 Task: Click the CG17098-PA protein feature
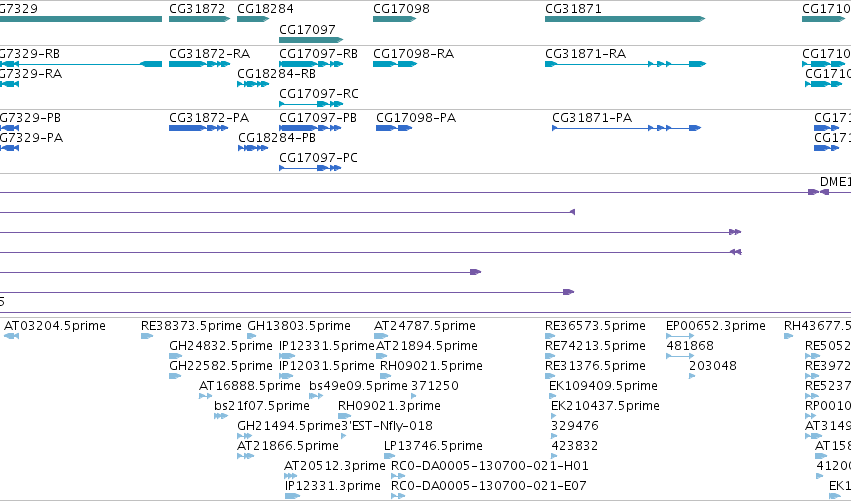[x=394, y=128]
